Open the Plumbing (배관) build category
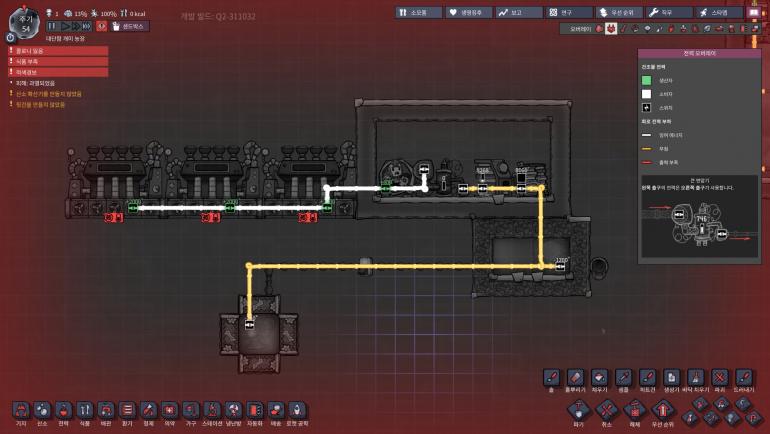The width and height of the screenshot is (770, 434). (x=106, y=410)
